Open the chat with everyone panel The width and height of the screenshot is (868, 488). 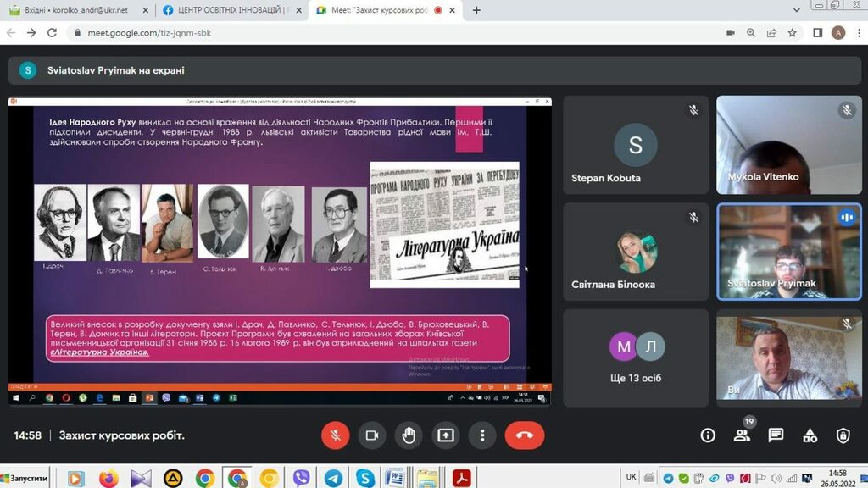(776, 435)
